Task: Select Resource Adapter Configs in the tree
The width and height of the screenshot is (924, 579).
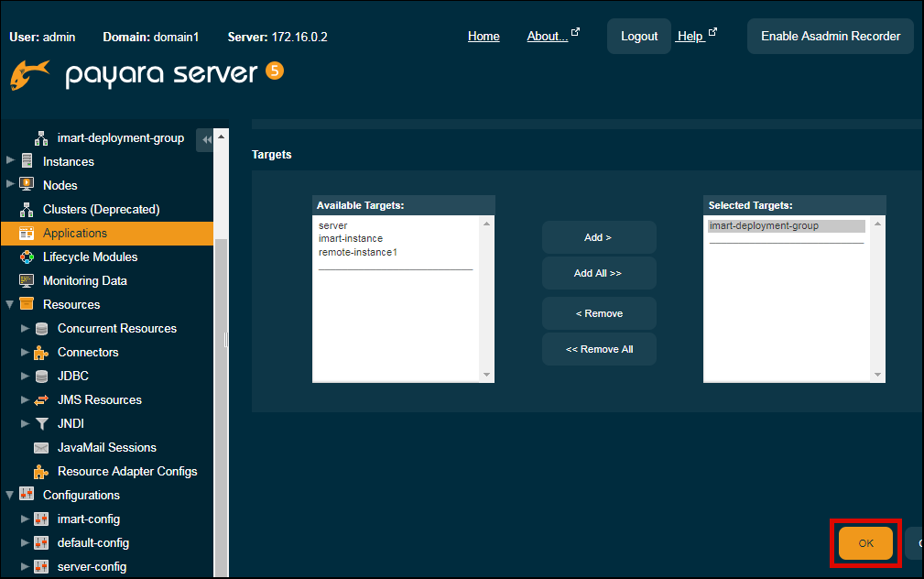Action: [x=127, y=471]
